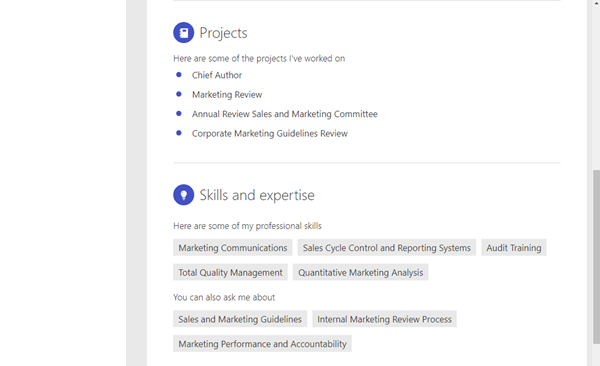Select the Marketing Communications skill tag
This screenshot has width=600, height=366.
[x=233, y=248]
